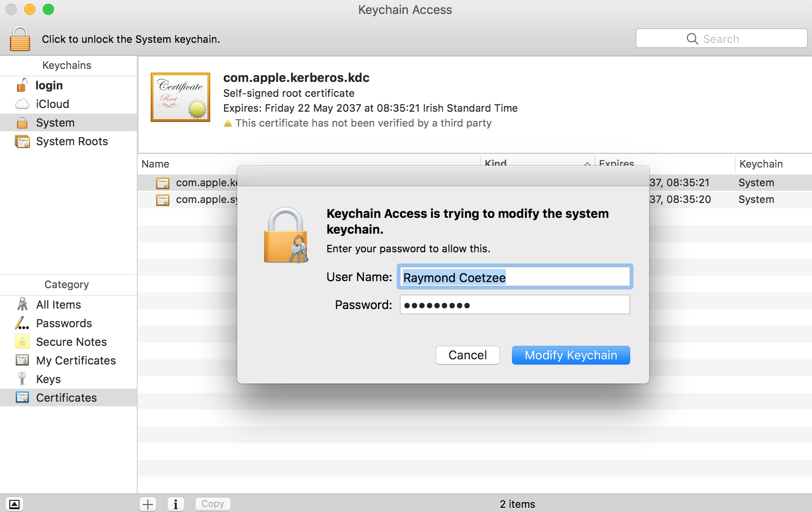Click the lock icon to unlock System keychain

[20, 38]
